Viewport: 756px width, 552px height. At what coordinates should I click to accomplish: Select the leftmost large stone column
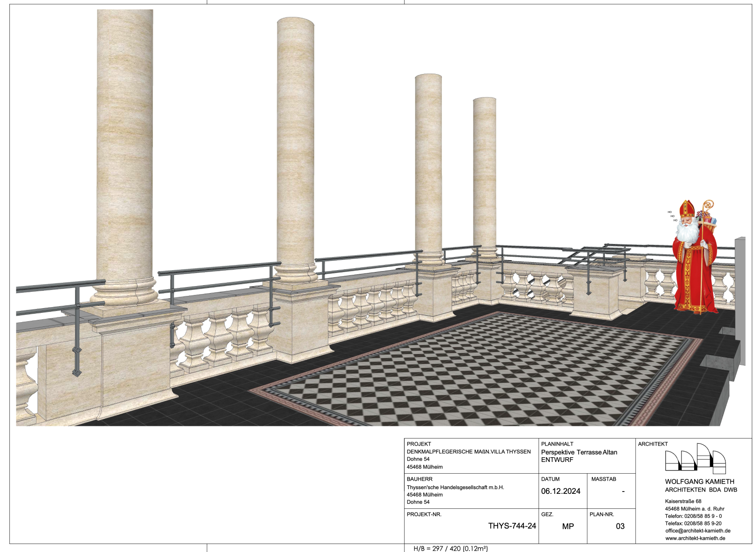coord(125,150)
